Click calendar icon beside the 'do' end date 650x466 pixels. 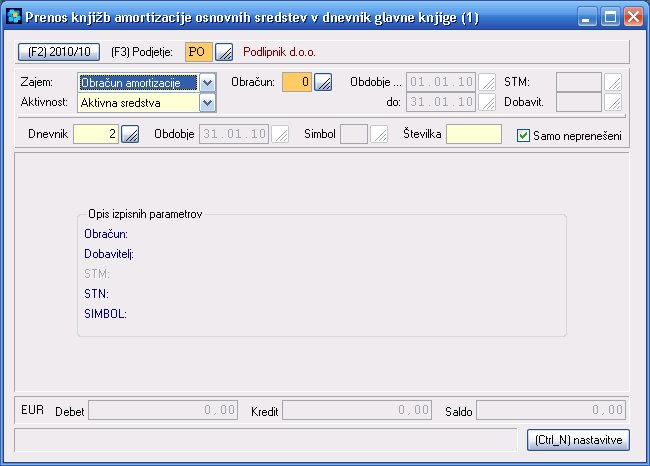(x=487, y=102)
